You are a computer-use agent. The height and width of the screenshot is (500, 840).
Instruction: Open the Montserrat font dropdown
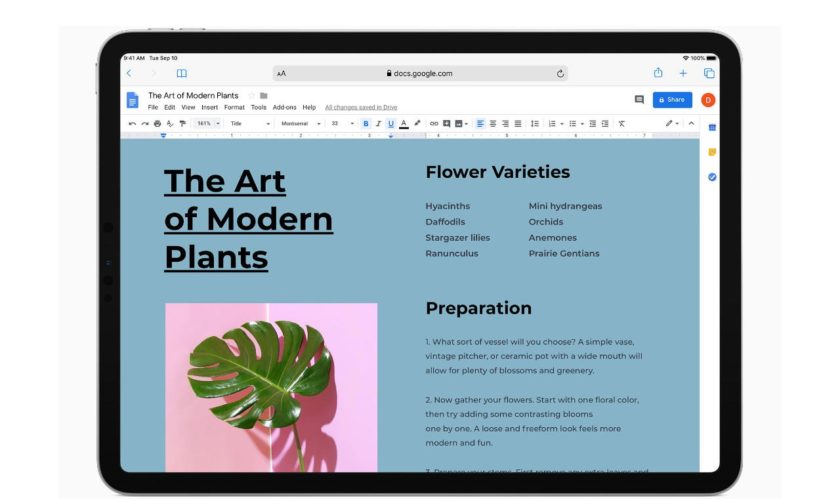point(300,124)
